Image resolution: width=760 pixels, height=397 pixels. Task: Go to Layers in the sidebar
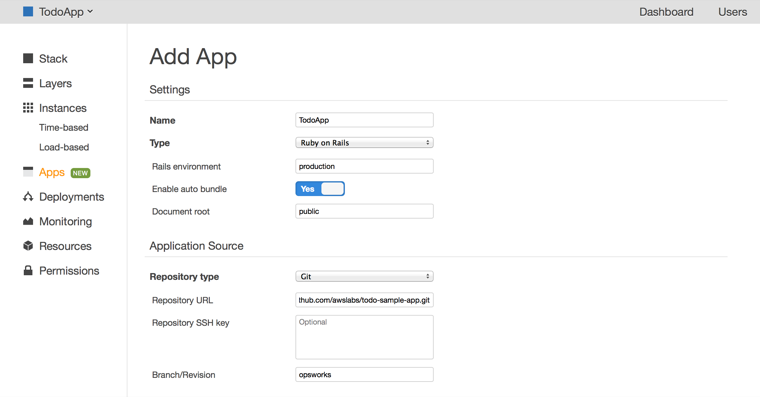55,83
